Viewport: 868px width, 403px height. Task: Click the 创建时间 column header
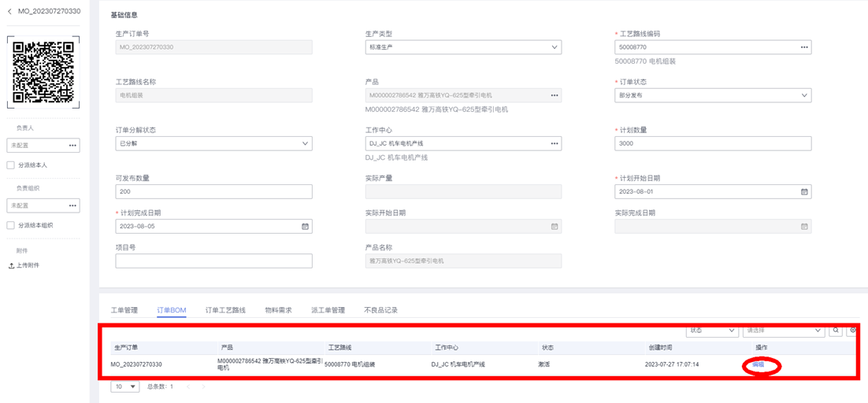[x=660, y=348]
